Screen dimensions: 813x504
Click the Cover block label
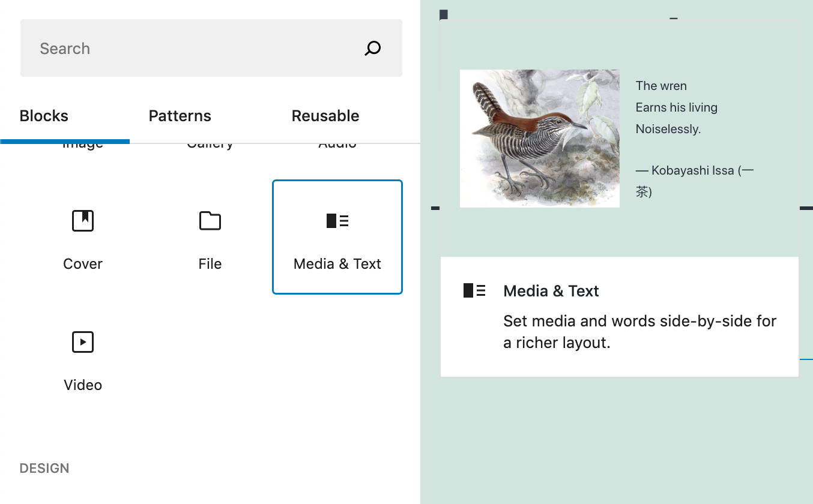(83, 264)
